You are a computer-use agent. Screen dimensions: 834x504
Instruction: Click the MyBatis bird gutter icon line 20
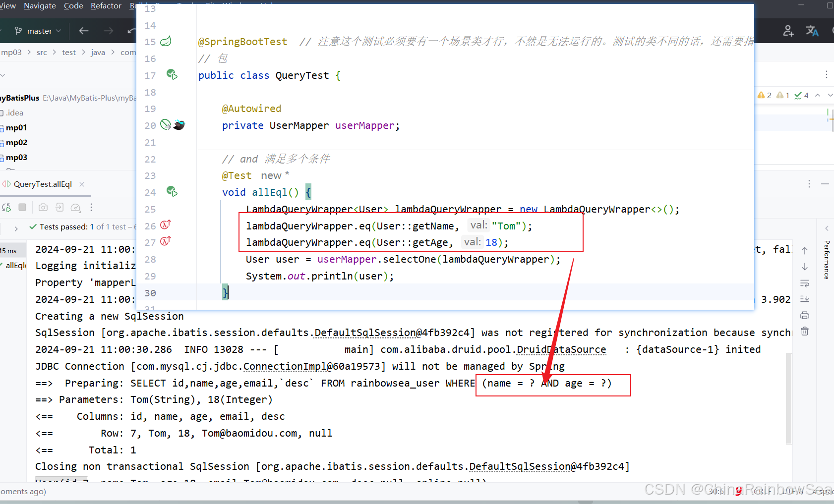coord(179,124)
